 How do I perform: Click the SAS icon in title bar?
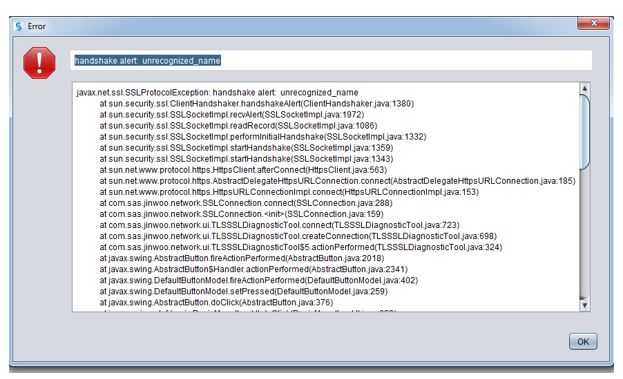pyautogui.click(x=19, y=26)
